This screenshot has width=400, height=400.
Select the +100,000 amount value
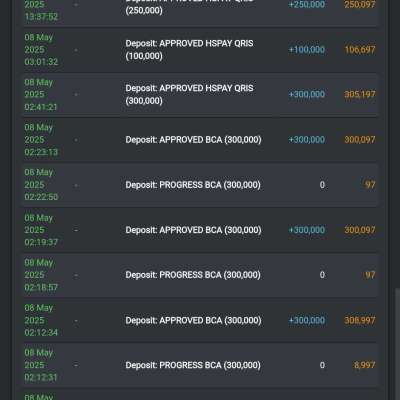tap(307, 50)
